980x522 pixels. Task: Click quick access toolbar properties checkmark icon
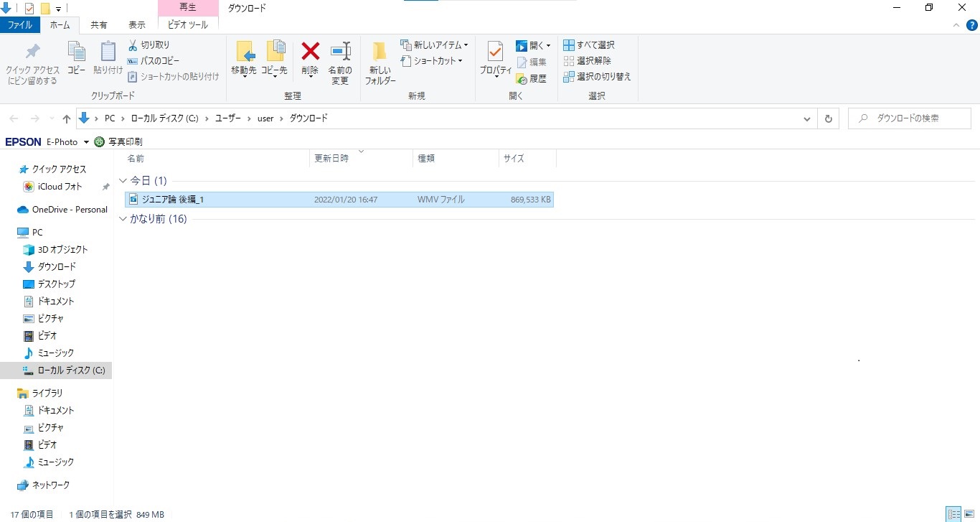tap(29, 9)
